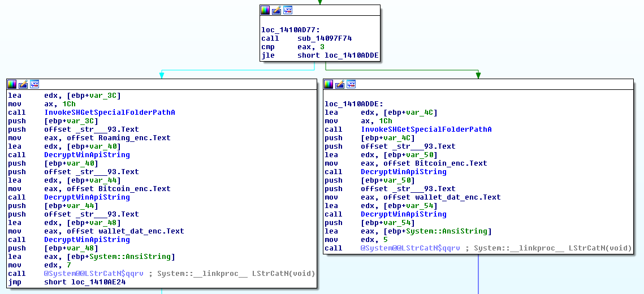Viewport: 644px width, 294px height.
Task: Select the lea edx, [ebp+var_4C] line
Action: [381, 113]
